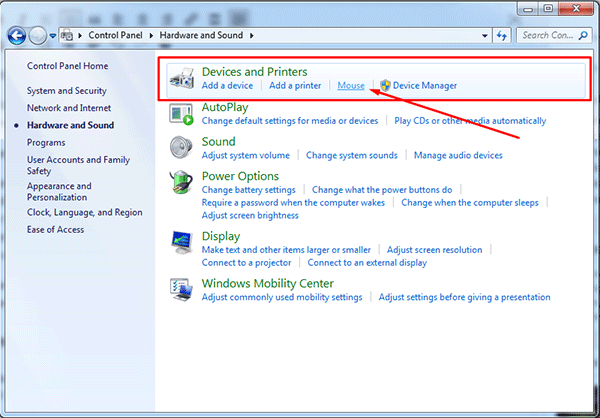
Task: Open Device Manager
Action: pyautogui.click(x=425, y=85)
